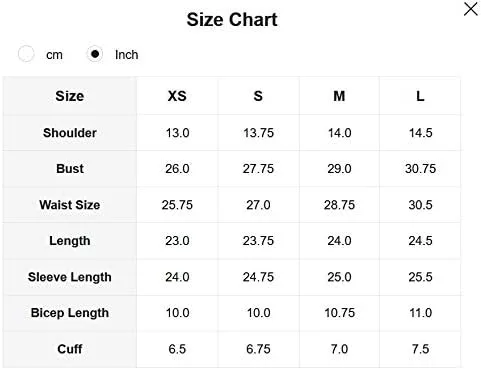The image size is (481, 370).
Task: Click the Sleeve Length row label
Action: click(70, 277)
